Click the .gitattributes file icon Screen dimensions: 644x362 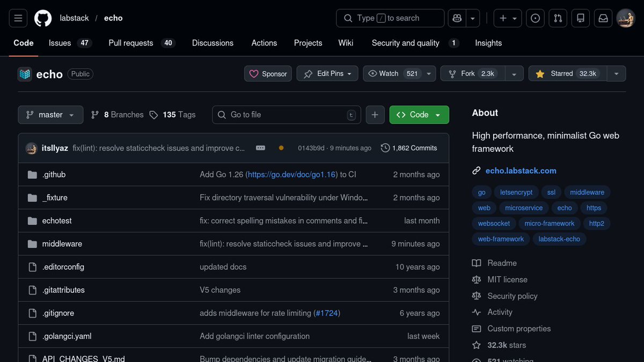click(32, 290)
